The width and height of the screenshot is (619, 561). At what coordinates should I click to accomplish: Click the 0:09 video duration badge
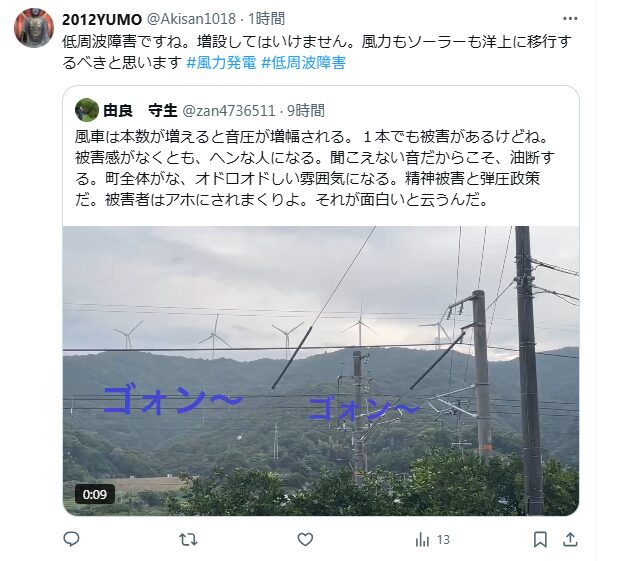pyautogui.click(x=95, y=494)
